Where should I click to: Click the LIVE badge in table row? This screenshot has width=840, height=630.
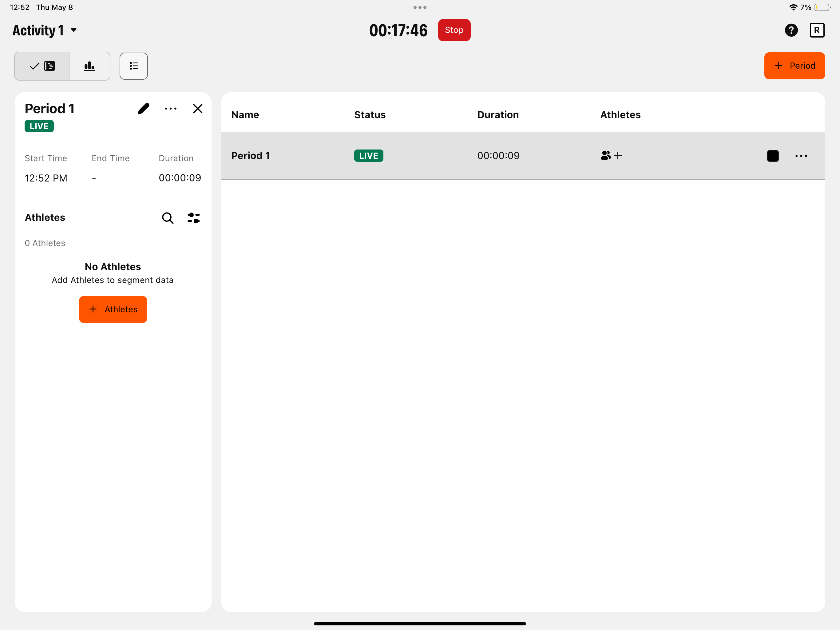[x=368, y=155]
